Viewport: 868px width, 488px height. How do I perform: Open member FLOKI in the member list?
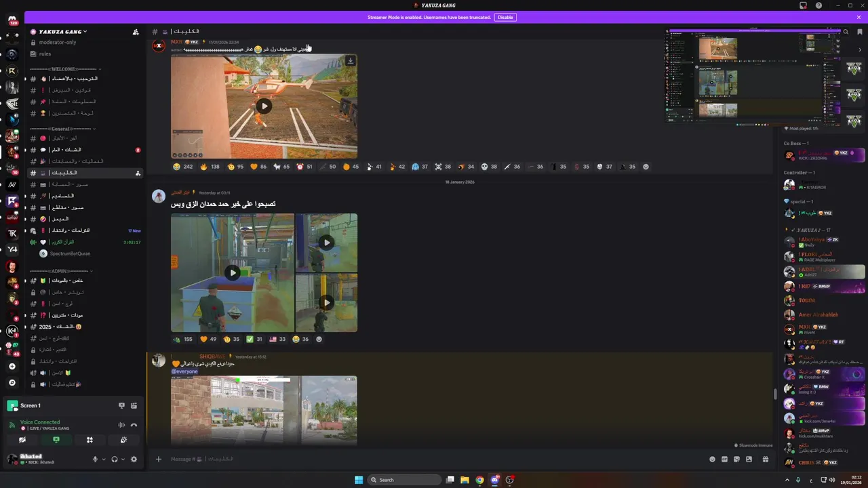tap(824, 256)
